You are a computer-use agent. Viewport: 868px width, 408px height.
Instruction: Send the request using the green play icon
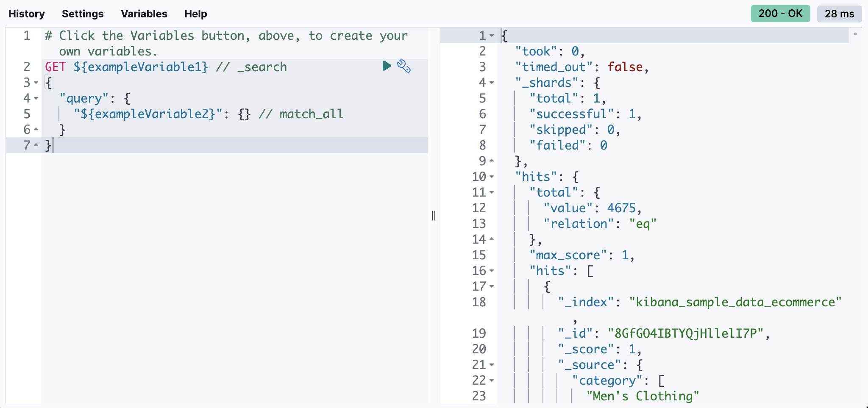click(386, 66)
